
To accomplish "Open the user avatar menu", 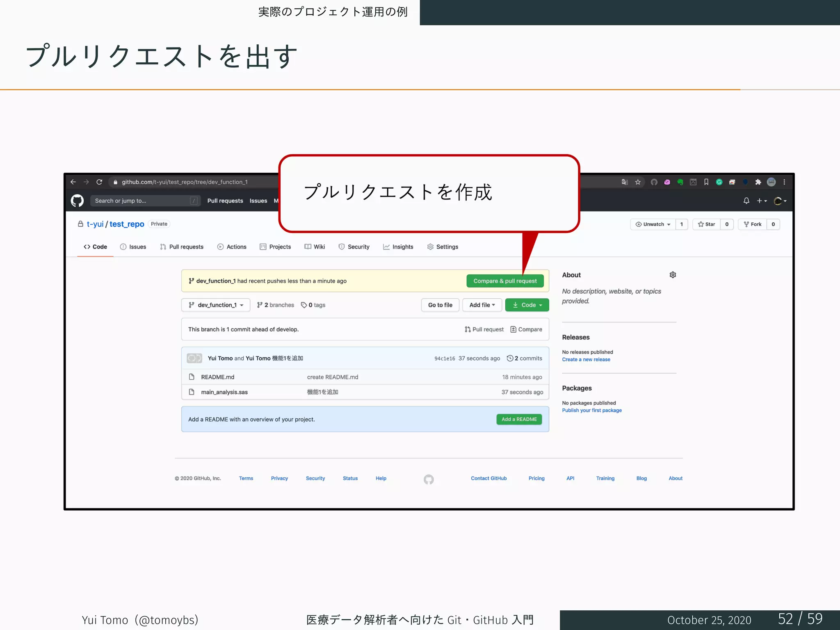I will point(780,201).
